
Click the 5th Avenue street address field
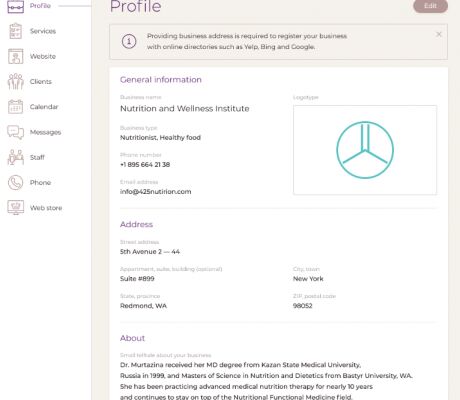[x=150, y=252]
